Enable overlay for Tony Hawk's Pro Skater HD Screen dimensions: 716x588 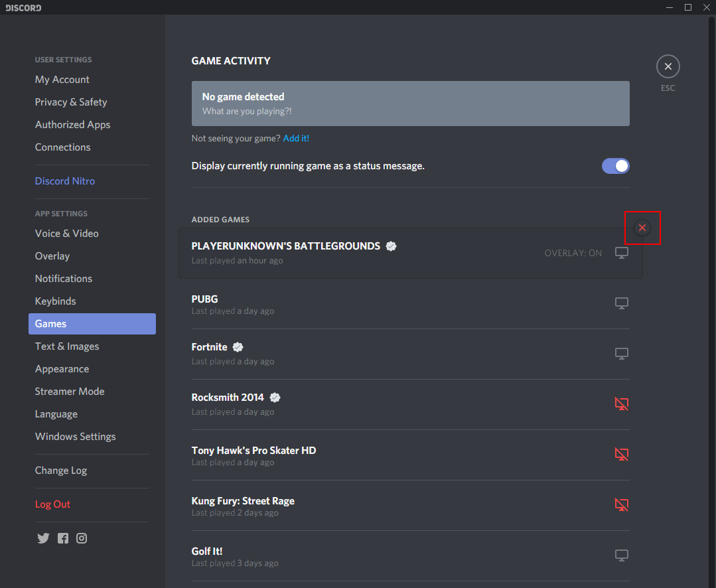pos(621,455)
